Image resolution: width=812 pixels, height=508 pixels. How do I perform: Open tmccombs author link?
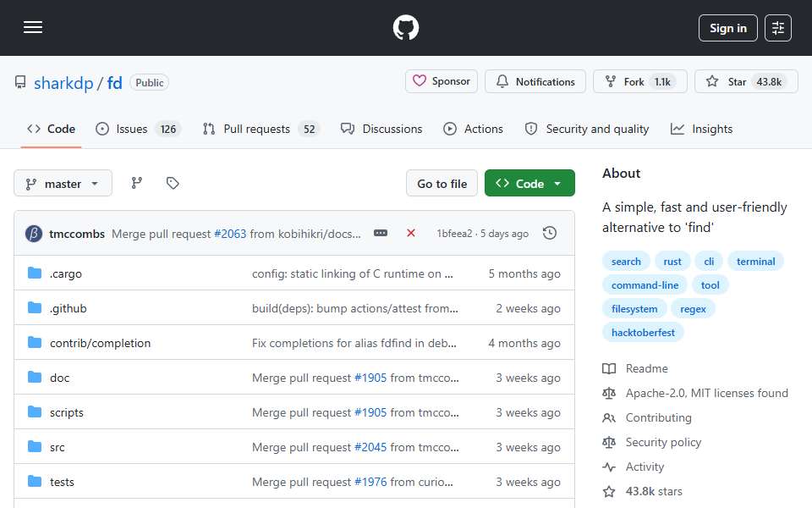[77, 234]
